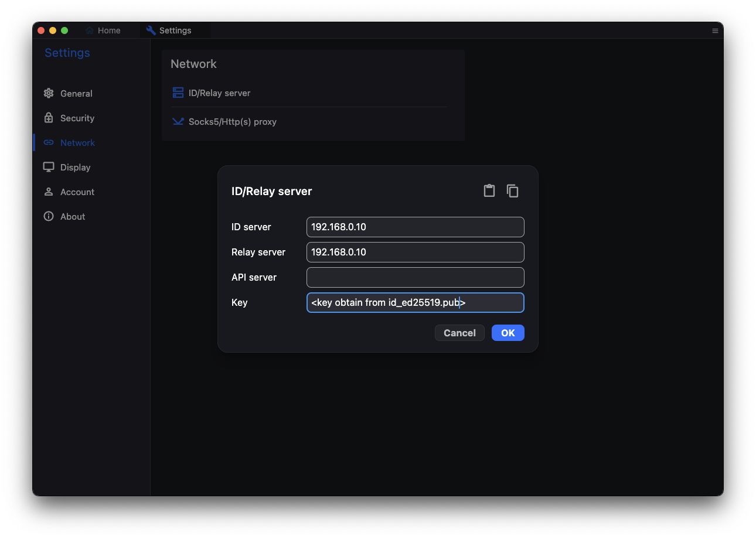This screenshot has height=539, width=756.
Task: Cancel the ID/Relay server dialog
Action: (459, 333)
